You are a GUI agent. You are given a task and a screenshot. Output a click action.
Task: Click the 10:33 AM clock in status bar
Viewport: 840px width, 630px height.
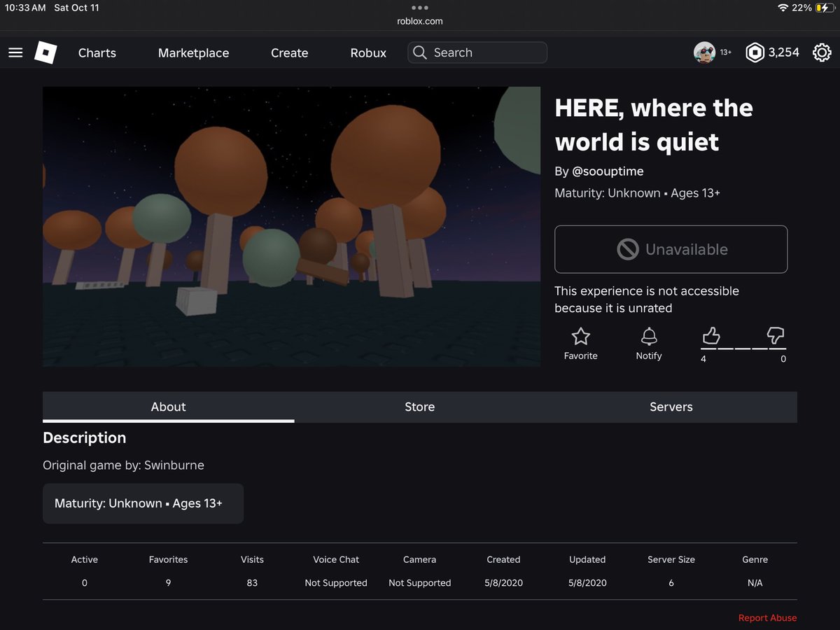(x=25, y=8)
